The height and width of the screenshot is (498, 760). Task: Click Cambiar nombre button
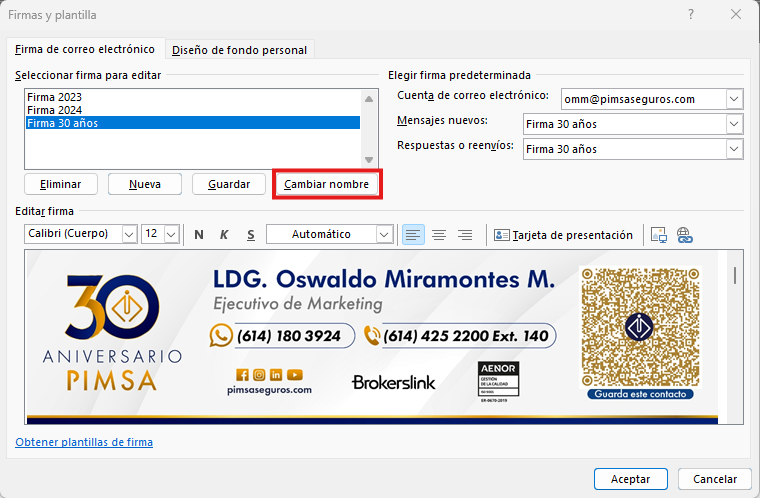(327, 184)
